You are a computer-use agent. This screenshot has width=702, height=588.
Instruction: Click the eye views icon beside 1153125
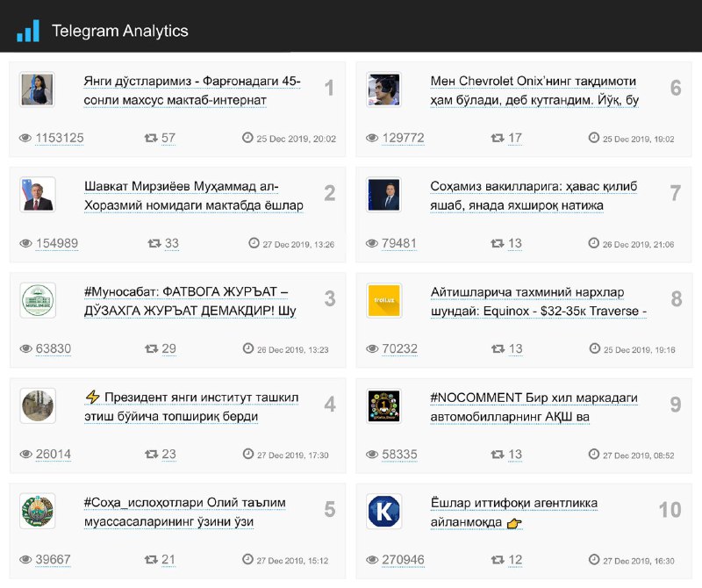click(25, 138)
